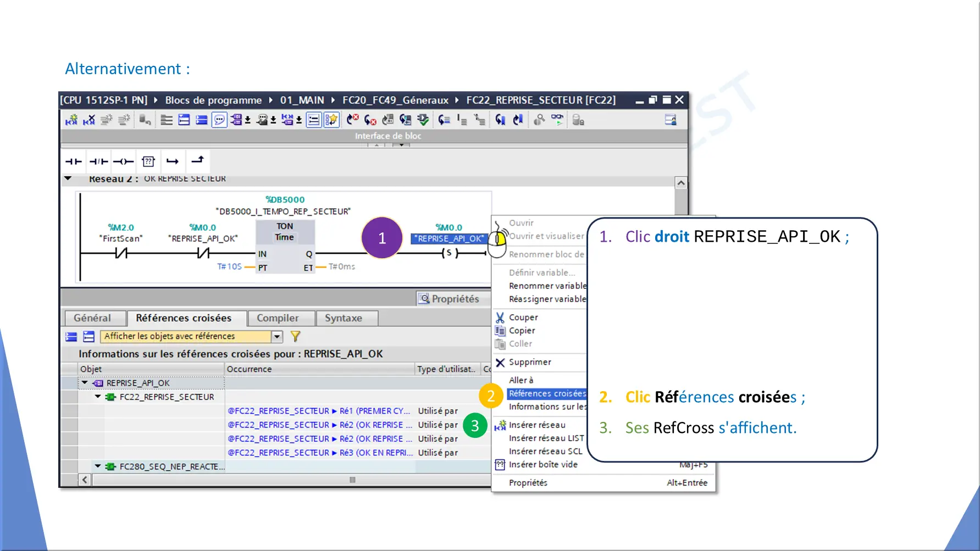Click the far-right toolbar window layout icon
This screenshot has height=551, width=980.
[670, 120]
